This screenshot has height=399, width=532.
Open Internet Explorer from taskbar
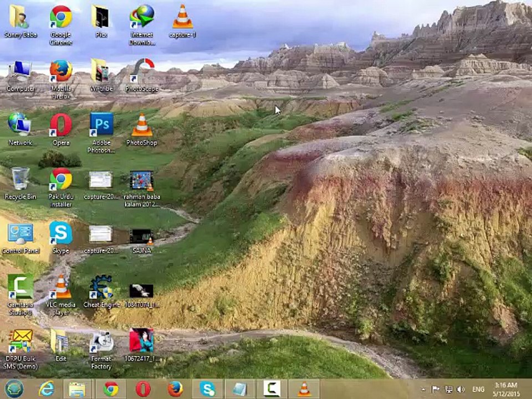(47, 389)
